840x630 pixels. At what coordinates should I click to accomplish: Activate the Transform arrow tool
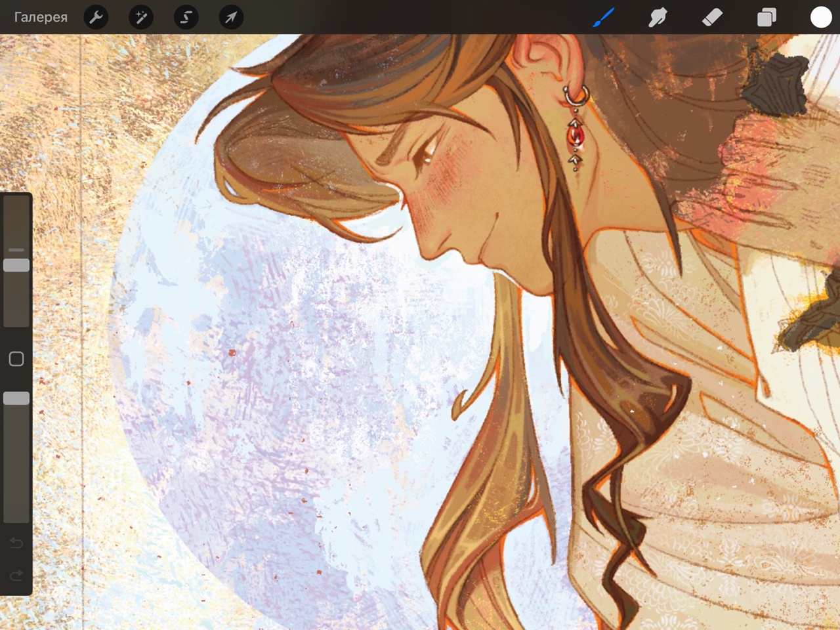231,17
